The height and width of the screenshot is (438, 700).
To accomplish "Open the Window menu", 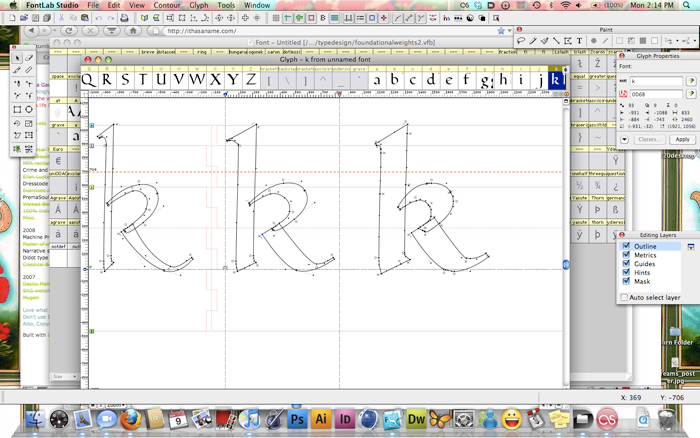I will point(257,5).
